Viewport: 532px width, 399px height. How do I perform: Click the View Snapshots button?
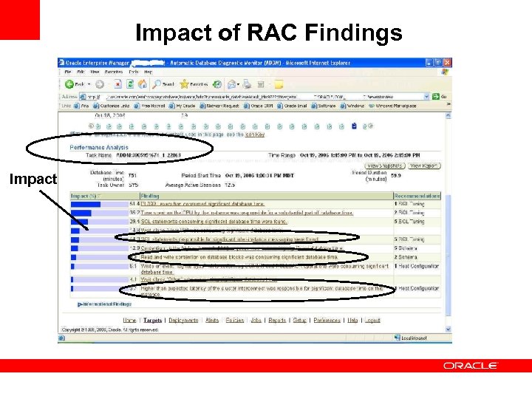point(385,166)
